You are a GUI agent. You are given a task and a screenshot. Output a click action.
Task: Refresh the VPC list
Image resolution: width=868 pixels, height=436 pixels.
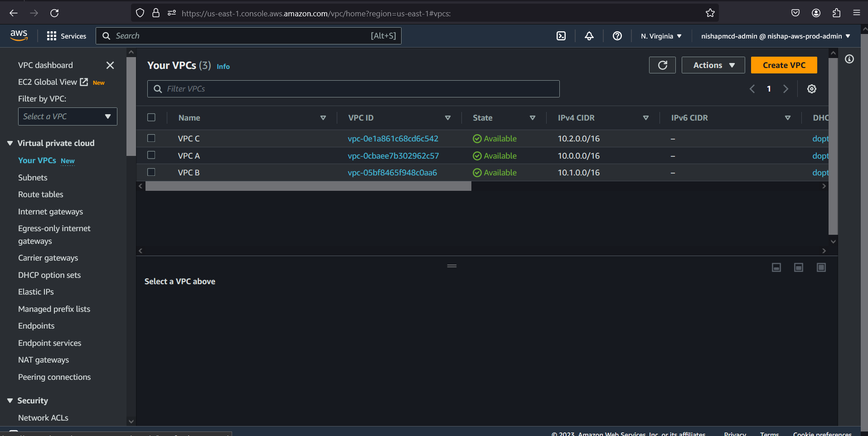point(662,65)
